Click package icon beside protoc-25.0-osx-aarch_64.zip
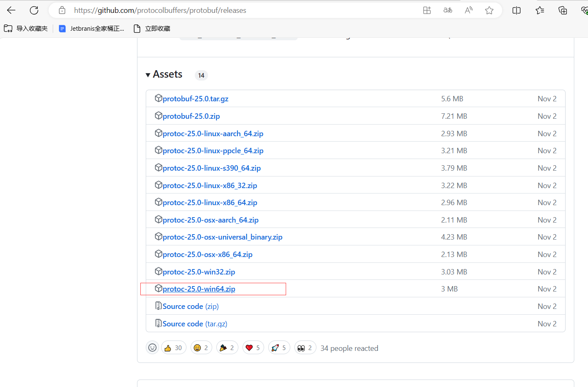Screen dimensions: 588x387 158,219
